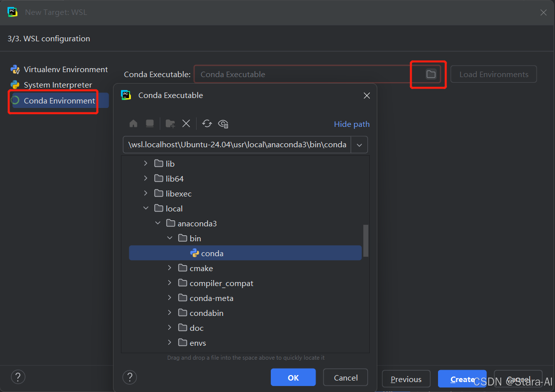
Task: Click the Create button
Action: pyautogui.click(x=462, y=379)
